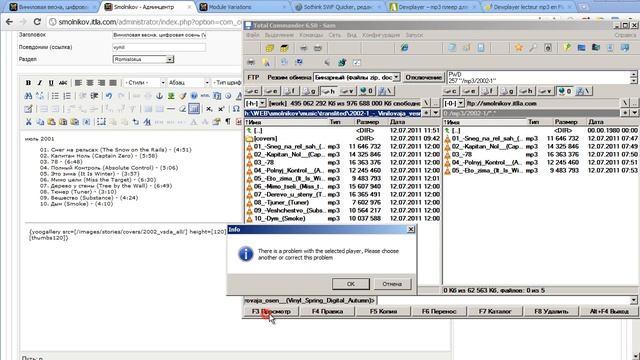Open the Find binoculars tool in editor
Viewport: 640px width, 360px height.
[x=28, y=96]
